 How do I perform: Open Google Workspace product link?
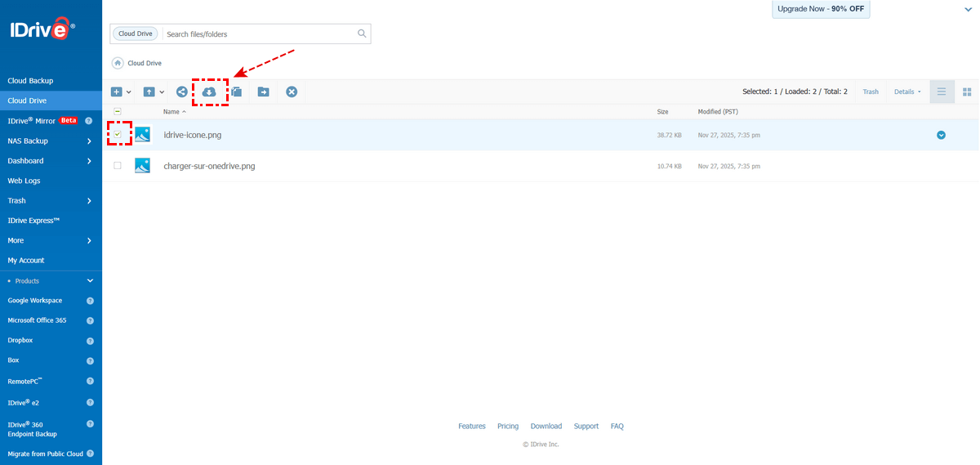35,301
